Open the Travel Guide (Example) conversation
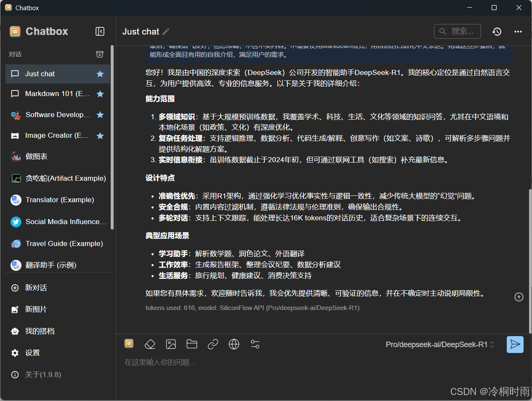The width and height of the screenshot is (532, 401). tap(58, 243)
